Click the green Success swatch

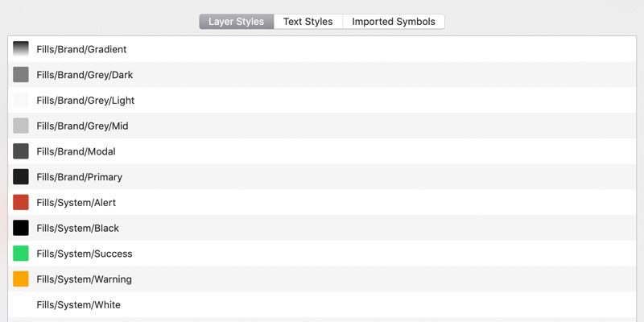point(21,254)
